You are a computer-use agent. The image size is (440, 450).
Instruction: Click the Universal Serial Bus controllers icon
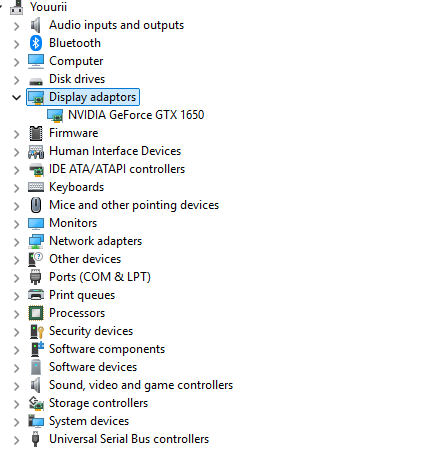pyautogui.click(x=36, y=439)
